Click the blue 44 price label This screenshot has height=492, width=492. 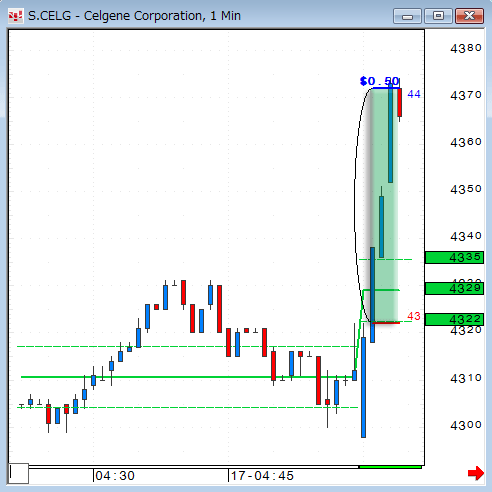point(414,94)
